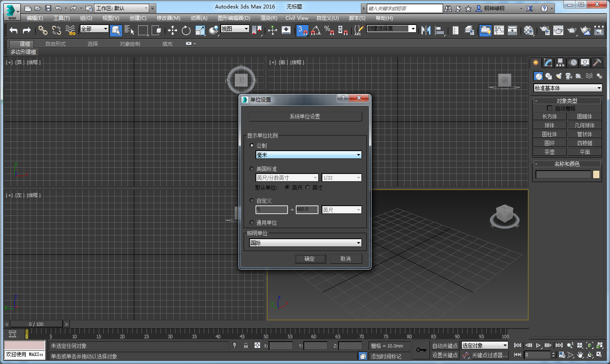
Task: Open the 全部 selection filter dropdown
Action: [94, 29]
